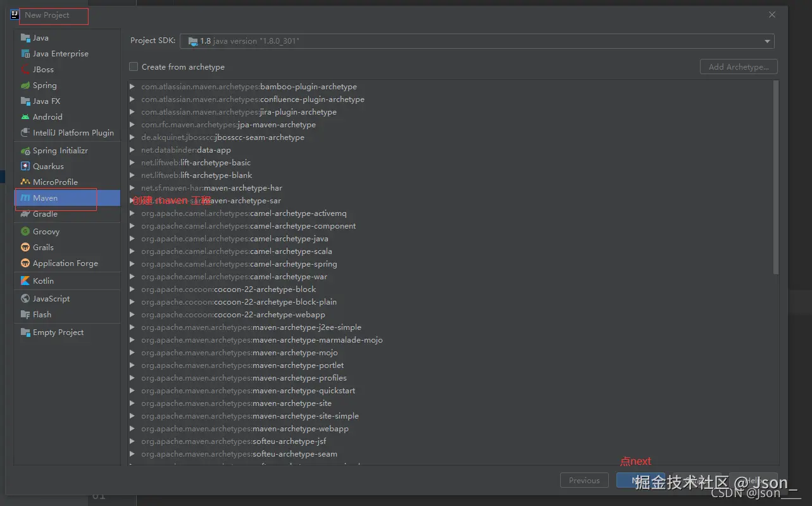Select camel-archetype-spring row
Screen dimensions: 812x506
[x=451, y=264]
